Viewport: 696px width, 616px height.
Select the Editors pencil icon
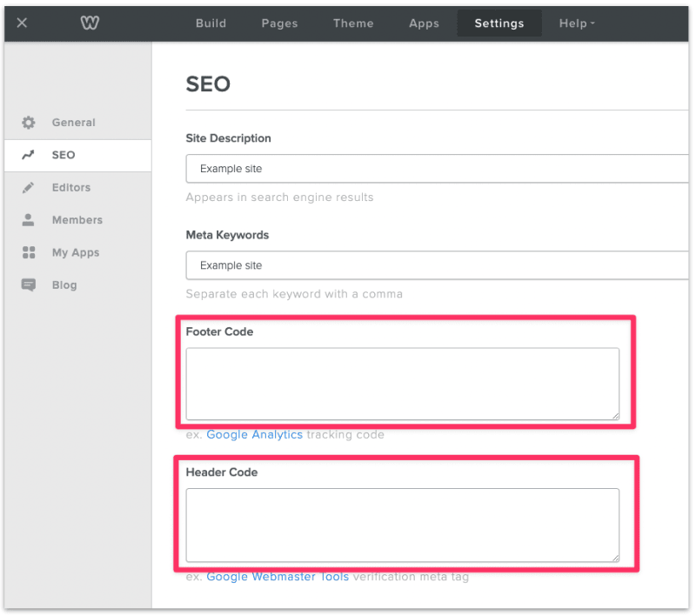[27, 187]
